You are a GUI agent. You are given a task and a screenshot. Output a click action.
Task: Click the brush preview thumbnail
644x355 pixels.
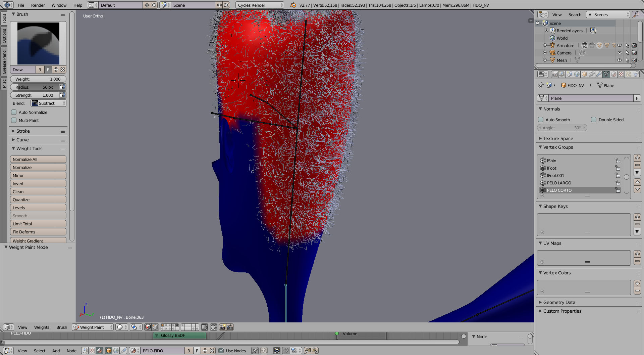(x=38, y=43)
